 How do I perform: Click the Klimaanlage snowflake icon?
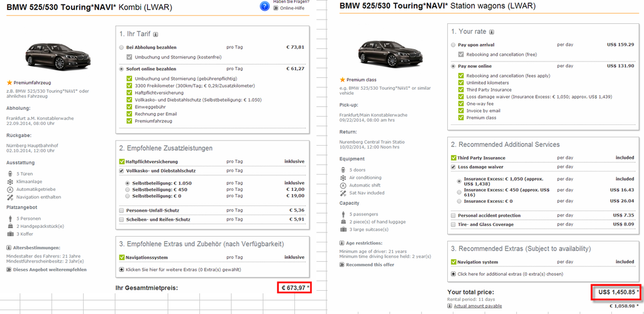pyautogui.click(x=10, y=181)
